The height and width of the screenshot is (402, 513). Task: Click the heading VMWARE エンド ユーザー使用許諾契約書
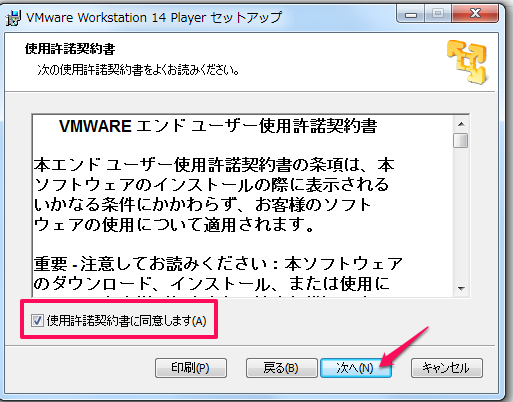[218, 126]
